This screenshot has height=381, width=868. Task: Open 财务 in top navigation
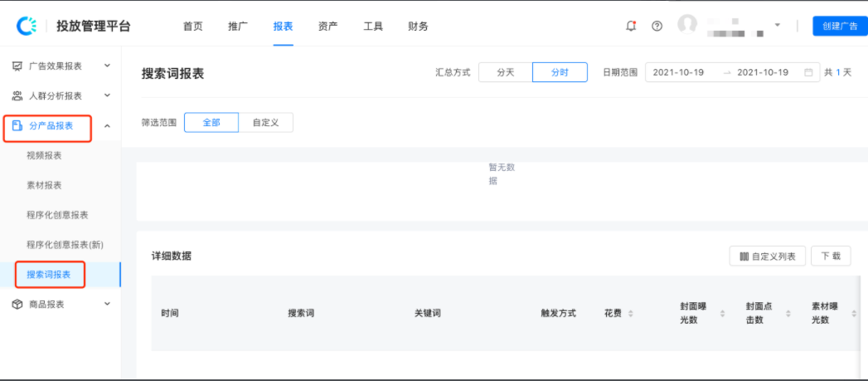click(x=418, y=26)
